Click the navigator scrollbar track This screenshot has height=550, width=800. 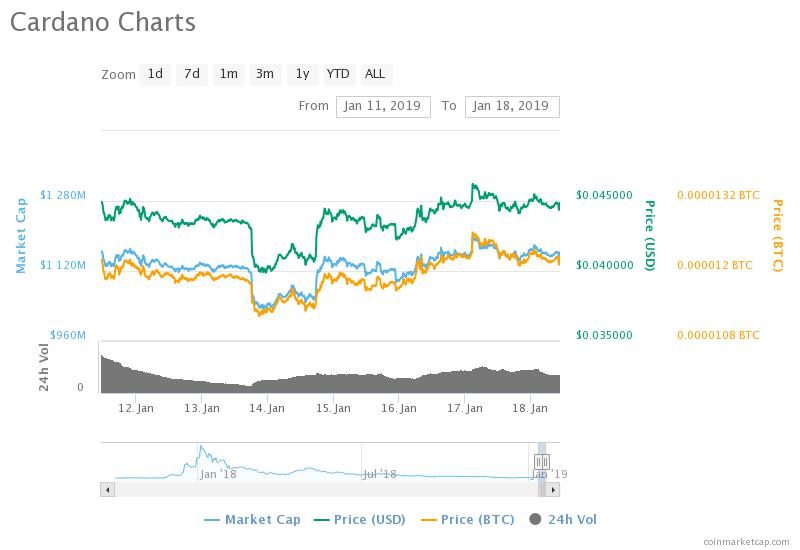coord(326,490)
